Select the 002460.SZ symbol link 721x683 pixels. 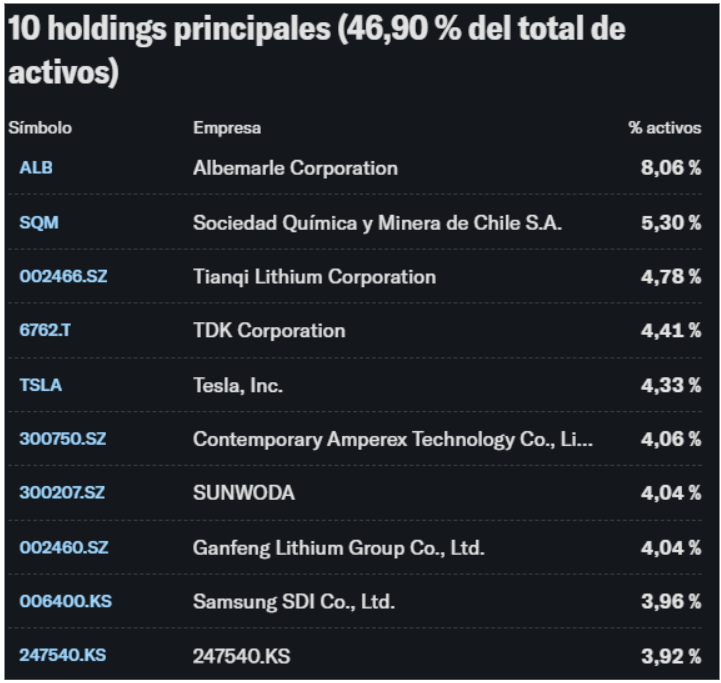tap(63, 547)
